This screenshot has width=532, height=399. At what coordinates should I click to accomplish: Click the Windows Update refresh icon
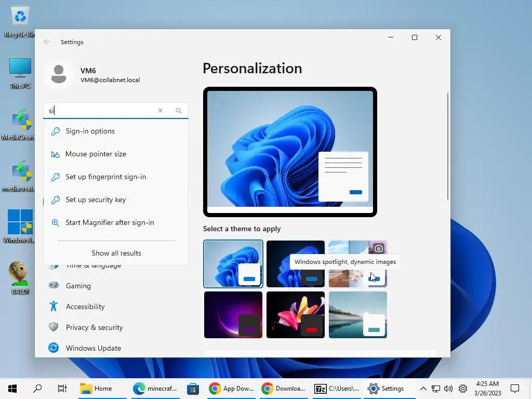coord(54,348)
